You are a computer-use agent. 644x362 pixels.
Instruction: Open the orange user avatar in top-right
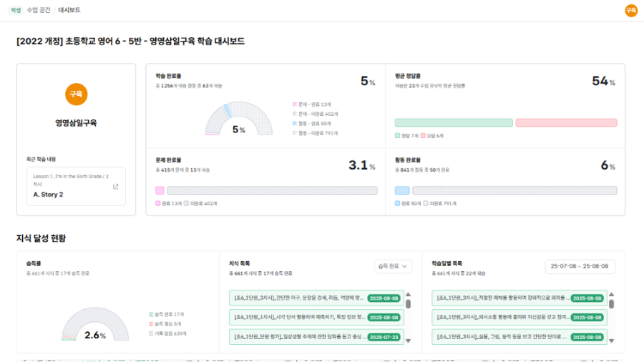pos(630,11)
